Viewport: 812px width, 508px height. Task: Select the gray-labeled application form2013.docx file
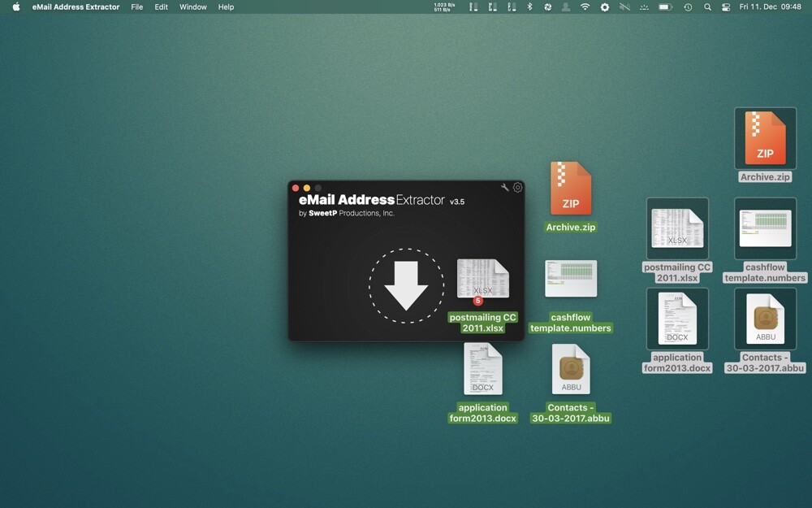pyautogui.click(x=677, y=331)
